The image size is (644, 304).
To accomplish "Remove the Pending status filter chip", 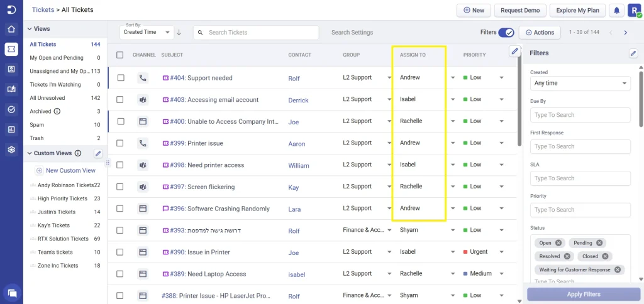I will (x=599, y=243).
